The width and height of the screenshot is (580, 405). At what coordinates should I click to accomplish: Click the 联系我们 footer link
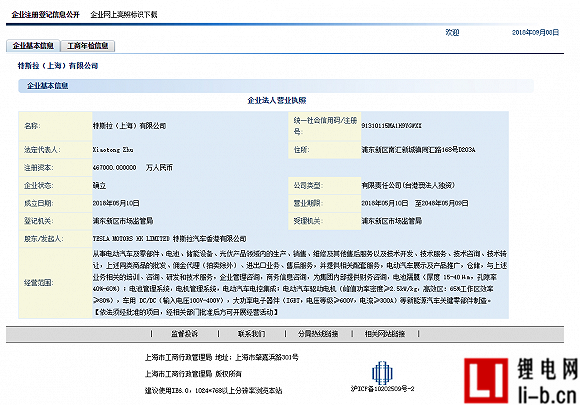tap(251, 334)
